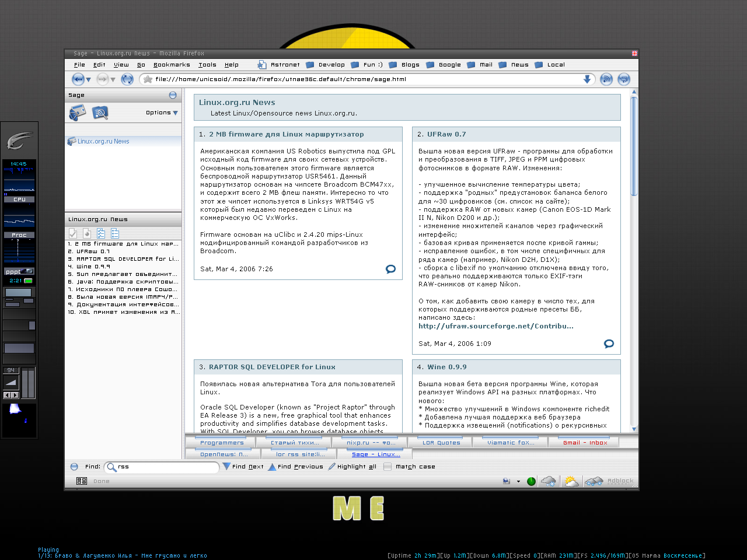The height and width of the screenshot is (560, 747).
Task: Click the star bookmark icon in address bar
Action: [148, 79]
